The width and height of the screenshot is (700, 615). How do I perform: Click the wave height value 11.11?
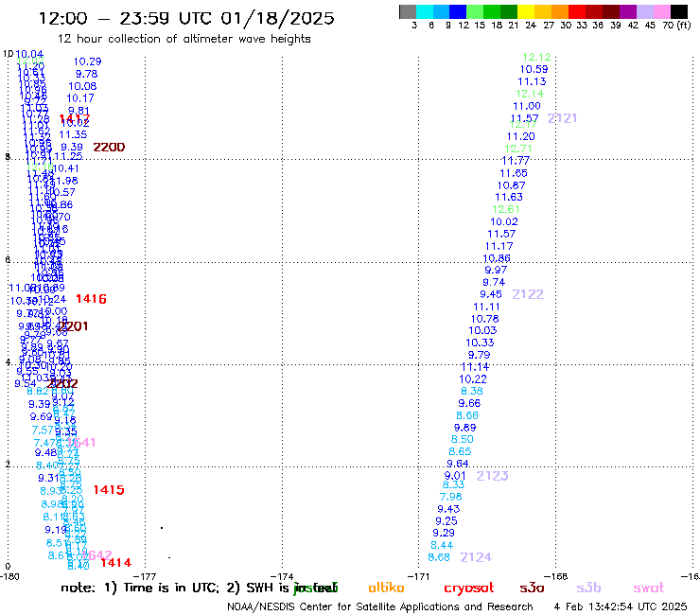[486, 307]
